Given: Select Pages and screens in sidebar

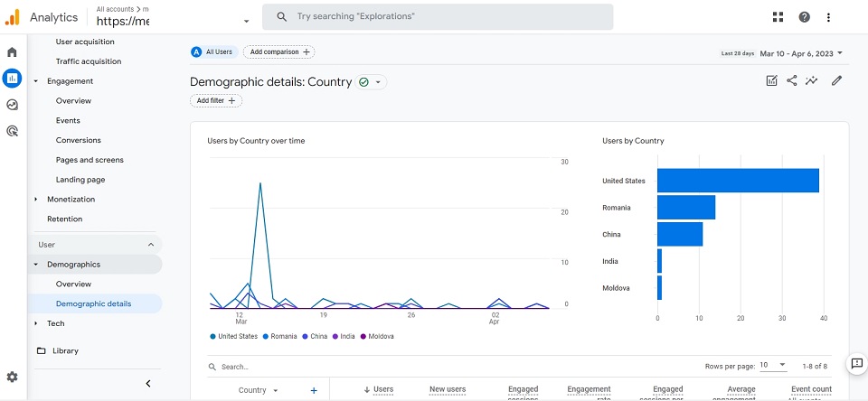Looking at the screenshot, I should click(x=90, y=160).
